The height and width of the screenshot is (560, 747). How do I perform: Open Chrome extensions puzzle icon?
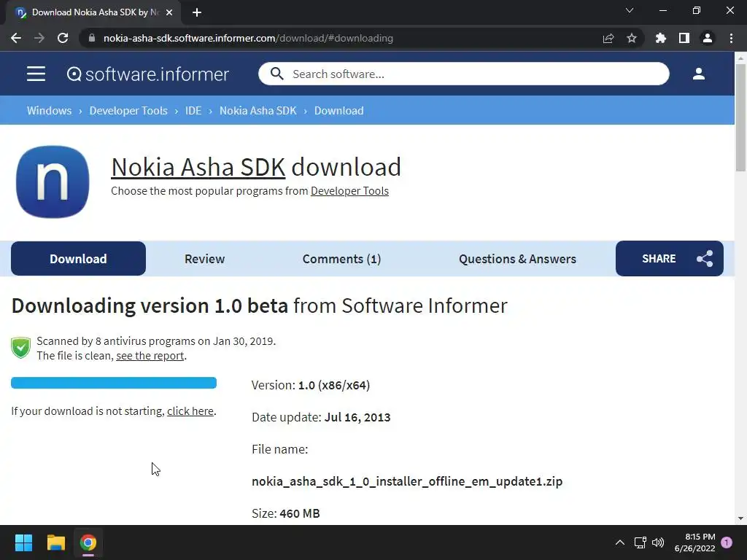pos(661,38)
